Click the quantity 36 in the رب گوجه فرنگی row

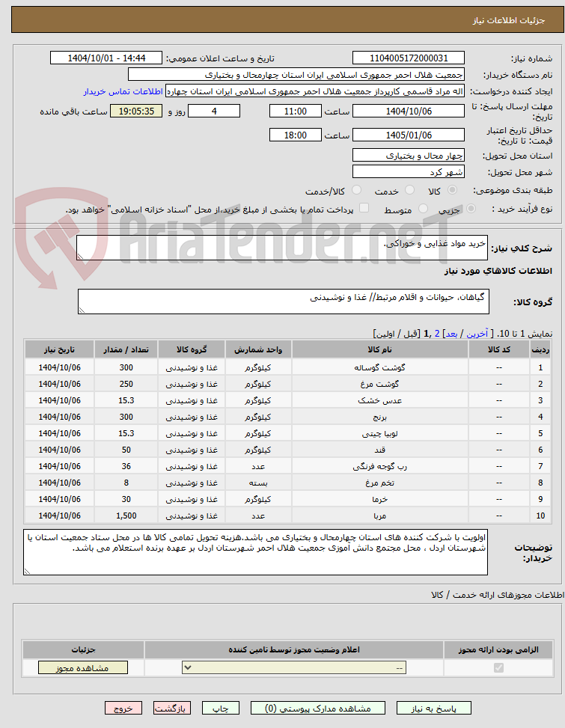(x=126, y=466)
